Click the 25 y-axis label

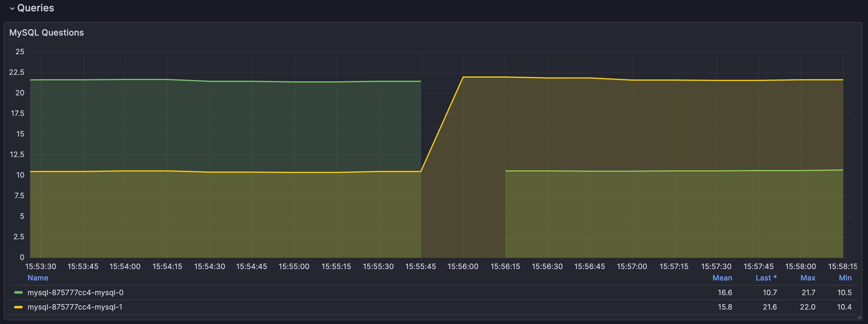[20, 52]
